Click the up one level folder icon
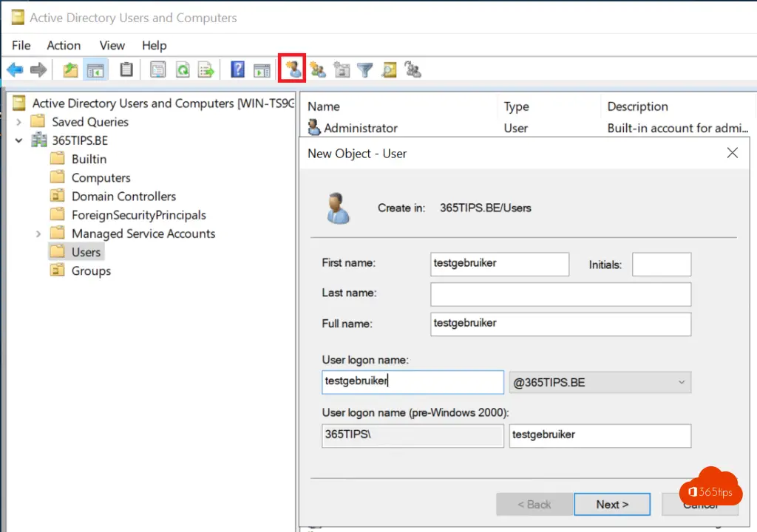This screenshot has height=532, width=757. pyautogui.click(x=70, y=70)
